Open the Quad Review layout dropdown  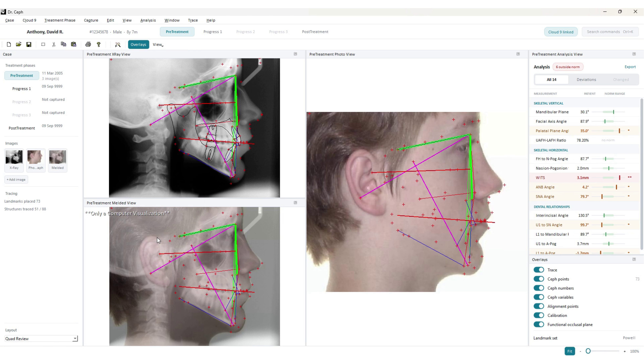click(x=41, y=339)
